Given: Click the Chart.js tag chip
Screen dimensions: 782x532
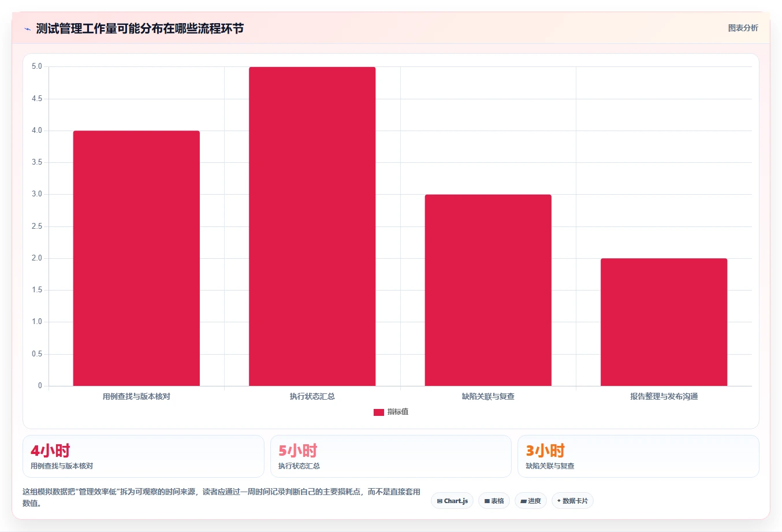Looking at the screenshot, I should 452,501.
